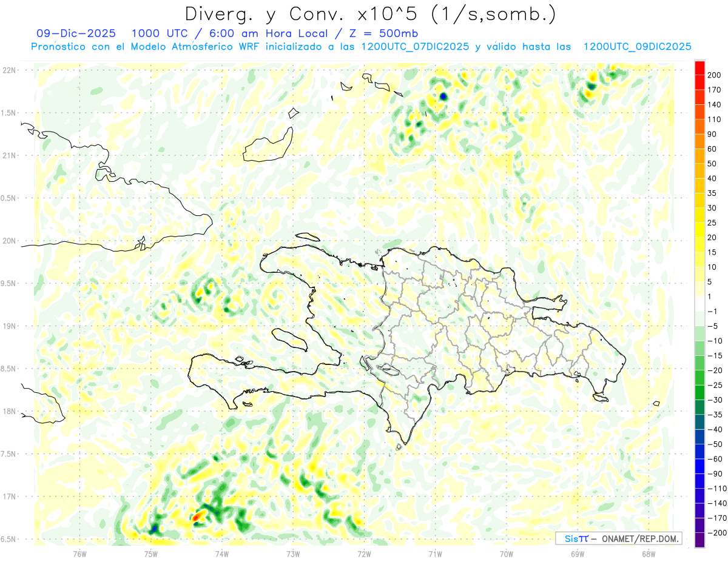Click the '-10' colorbar label
The height and width of the screenshot is (562, 728).
pos(716,341)
